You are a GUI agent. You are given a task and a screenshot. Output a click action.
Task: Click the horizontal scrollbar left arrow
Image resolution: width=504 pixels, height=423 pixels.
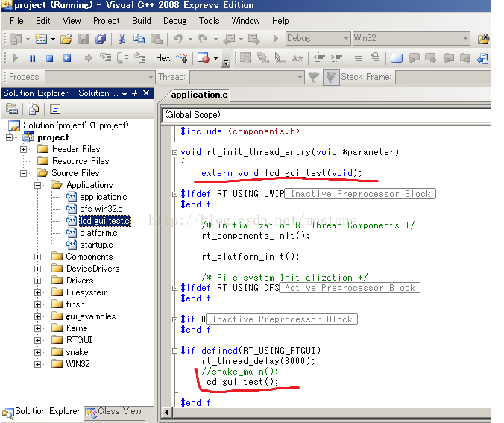166,412
